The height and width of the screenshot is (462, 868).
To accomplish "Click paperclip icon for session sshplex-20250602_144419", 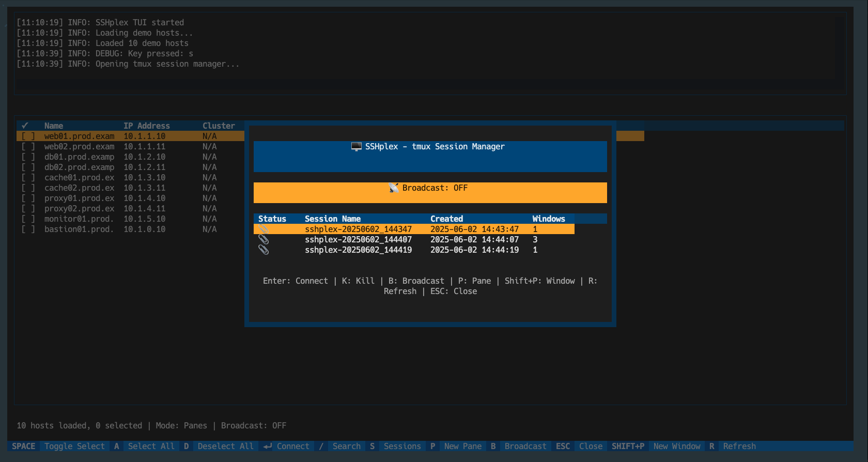I will pos(263,250).
